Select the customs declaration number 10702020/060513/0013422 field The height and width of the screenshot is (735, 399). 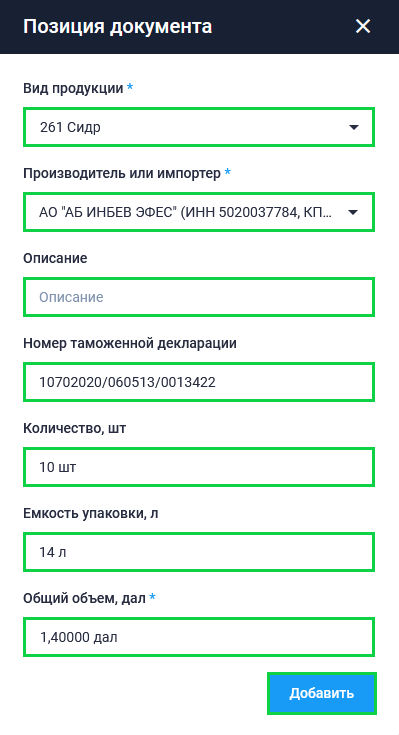coord(199,382)
